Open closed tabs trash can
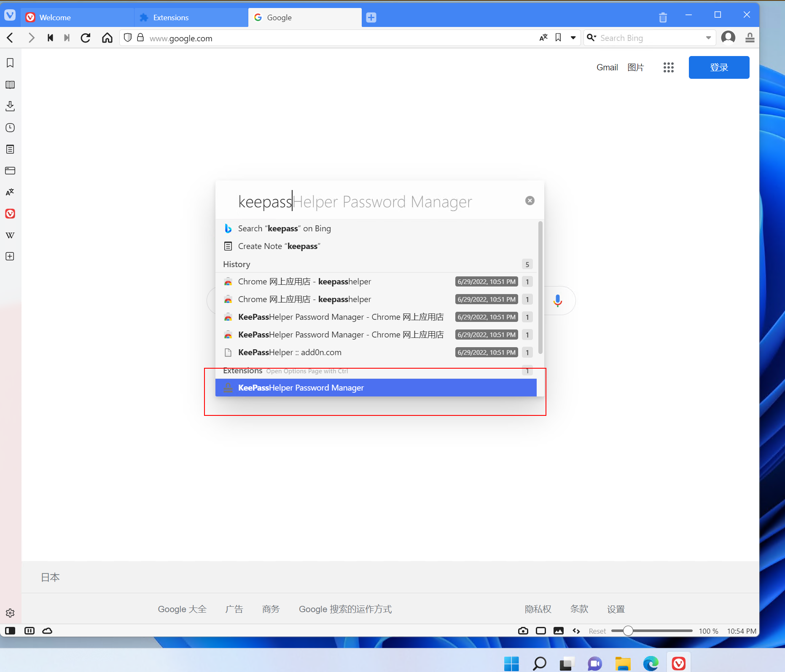The height and width of the screenshot is (672, 785). 663,17
